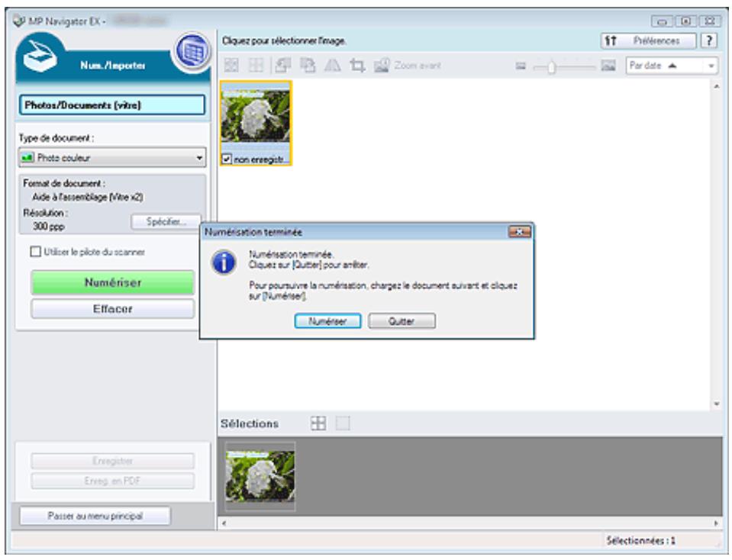The height and width of the screenshot is (560, 732).
Task: Minimize the MP Navigator EX window
Action: tap(662, 21)
